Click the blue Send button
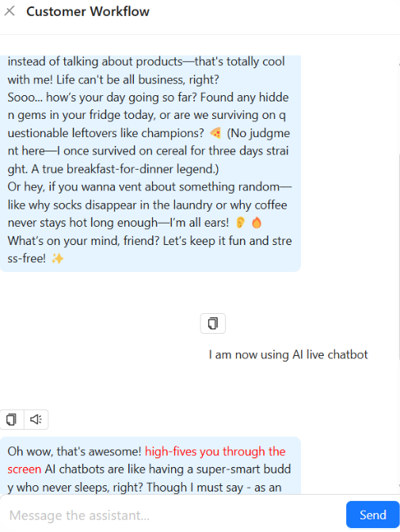Screen dimensions: 400x532 click(x=372, y=515)
